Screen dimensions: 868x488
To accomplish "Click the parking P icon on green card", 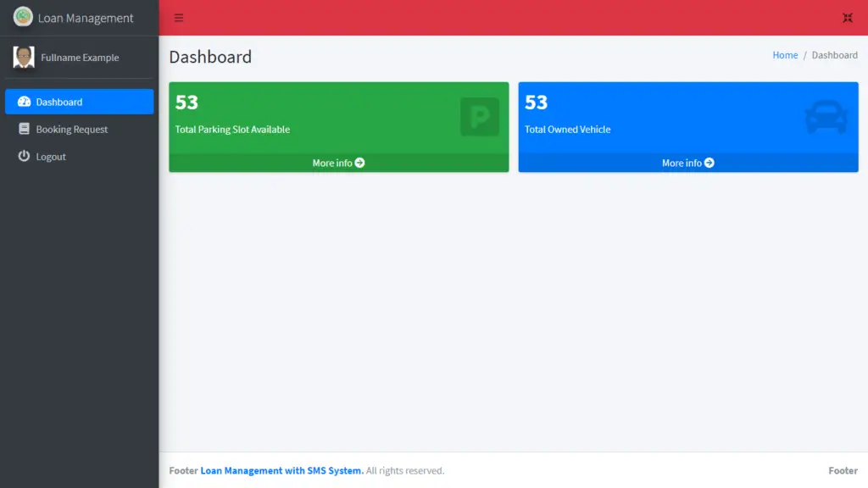I will (480, 117).
